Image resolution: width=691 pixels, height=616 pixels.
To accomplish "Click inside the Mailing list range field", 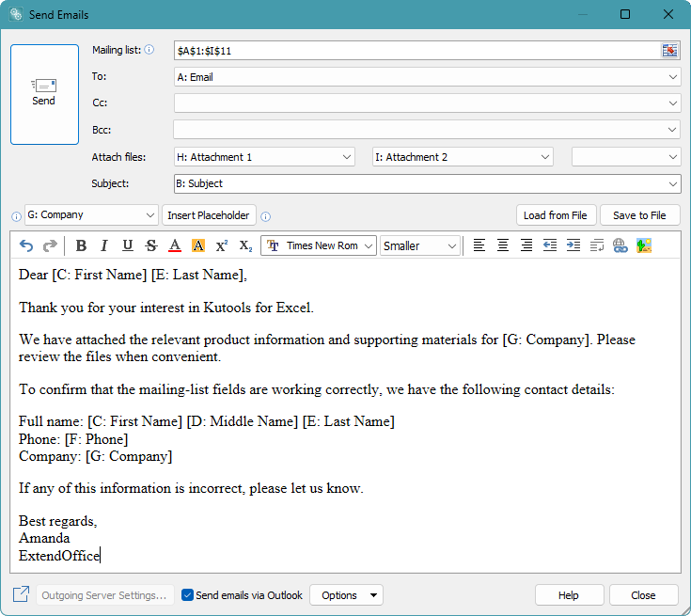I will pyautogui.click(x=416, y=51).
